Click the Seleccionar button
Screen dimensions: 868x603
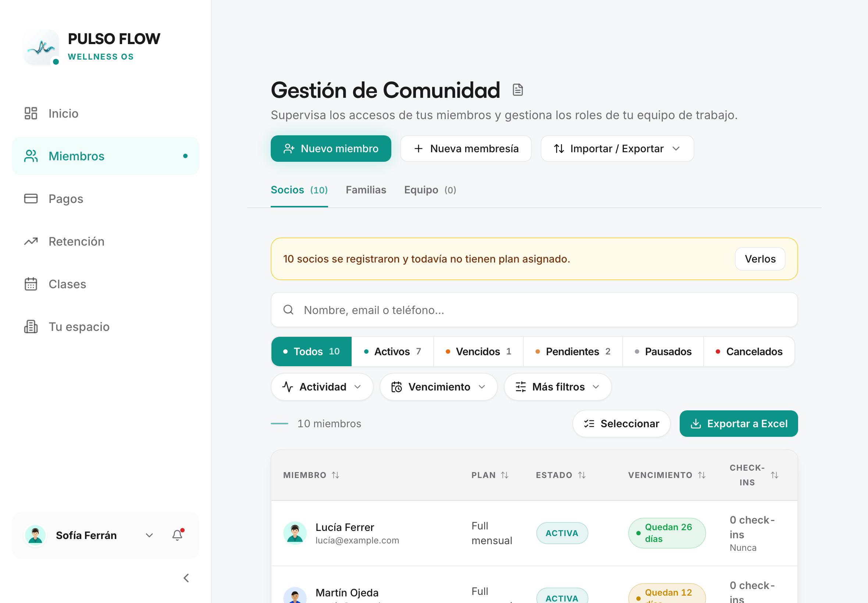click(621, 424)
